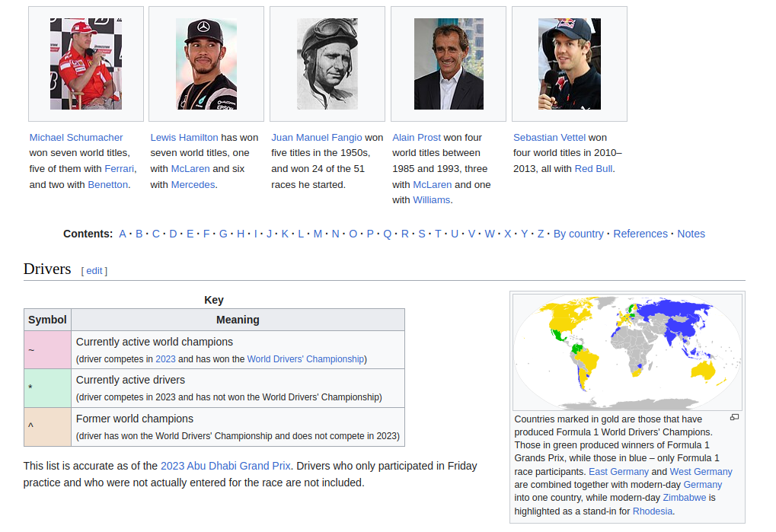Select the Notes contents link
The height and width of the screenshot is (532, 776).
point(691,234)
